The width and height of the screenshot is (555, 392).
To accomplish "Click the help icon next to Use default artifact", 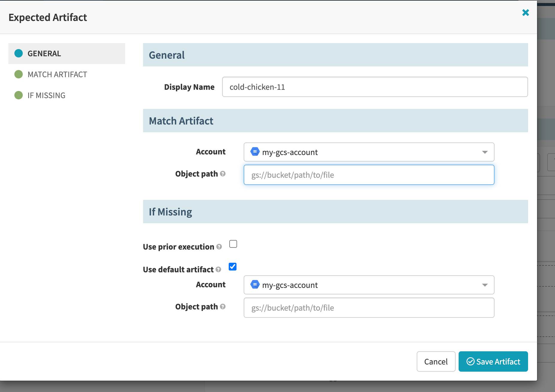I will 218,270.
